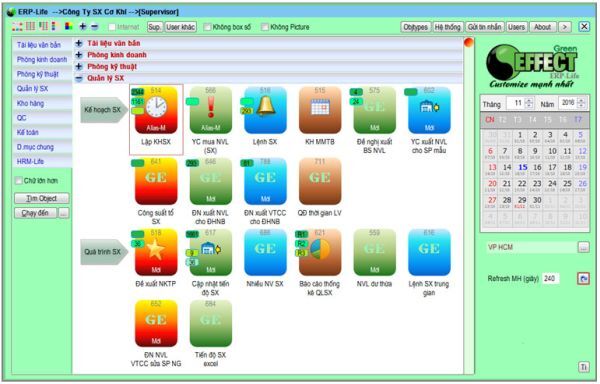Select Tài liệu văn bản sidebar tab
This screenshot has height=384, width=600.
41,45
